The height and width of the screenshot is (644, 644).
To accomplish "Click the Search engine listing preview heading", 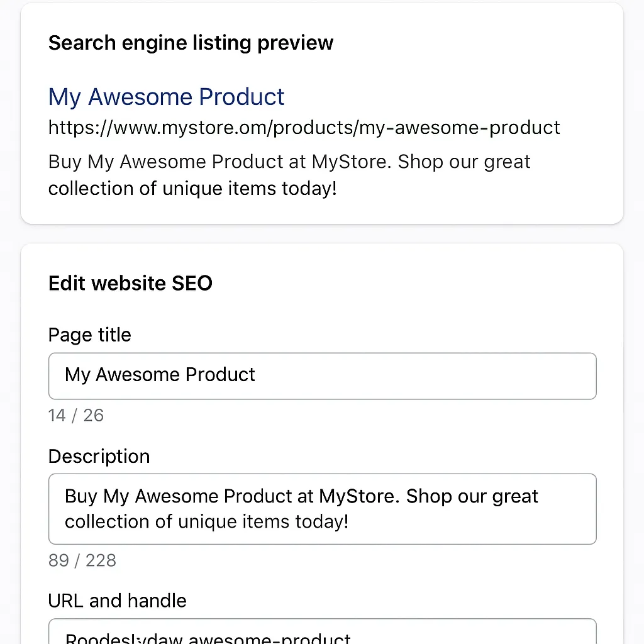I will click(191, 42).
